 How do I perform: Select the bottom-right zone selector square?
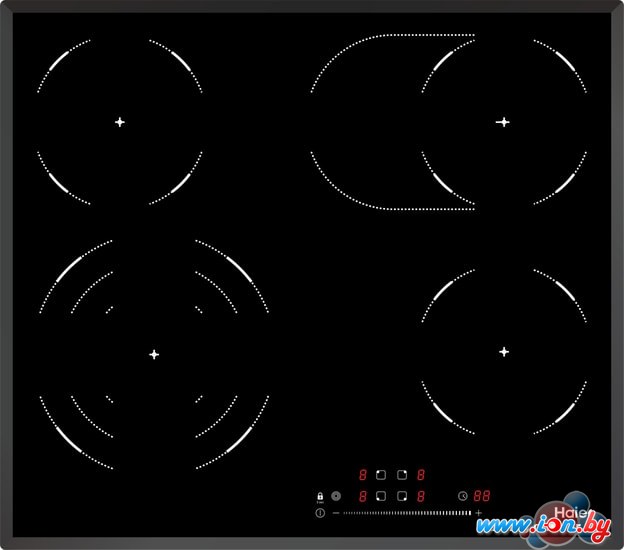click(x=401, y=496)
